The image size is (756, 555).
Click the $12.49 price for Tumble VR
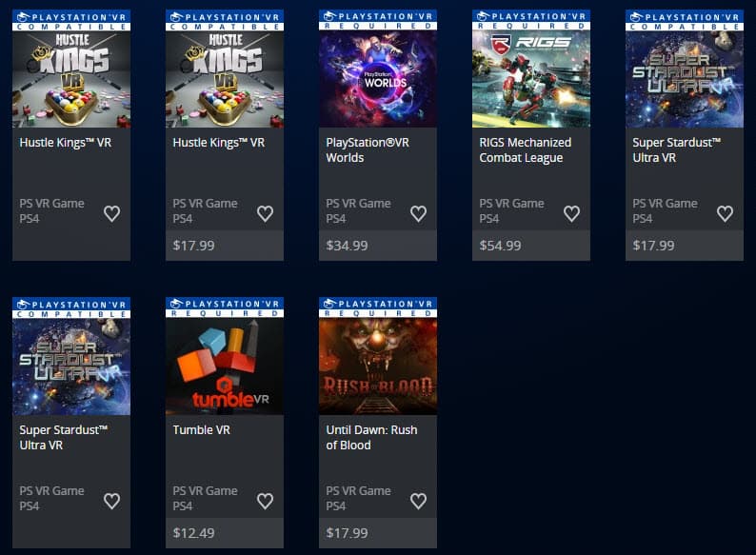click(x=193, y=533)
